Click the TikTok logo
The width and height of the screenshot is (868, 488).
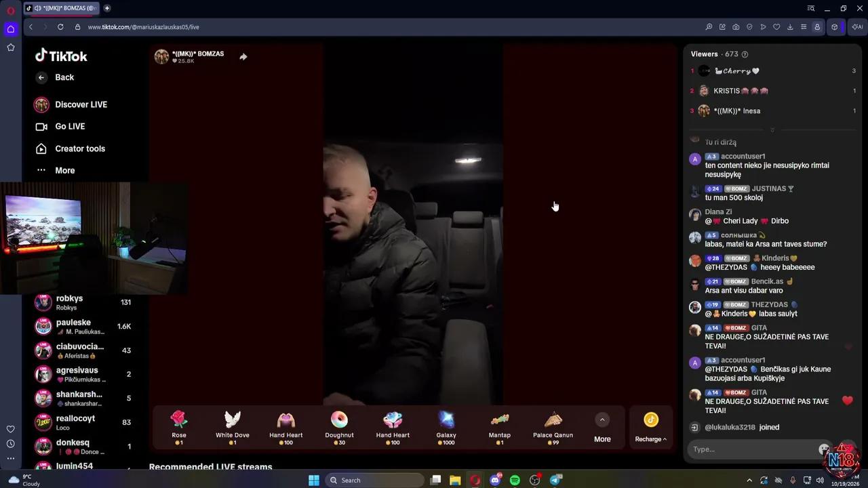[x=61, y=56]
